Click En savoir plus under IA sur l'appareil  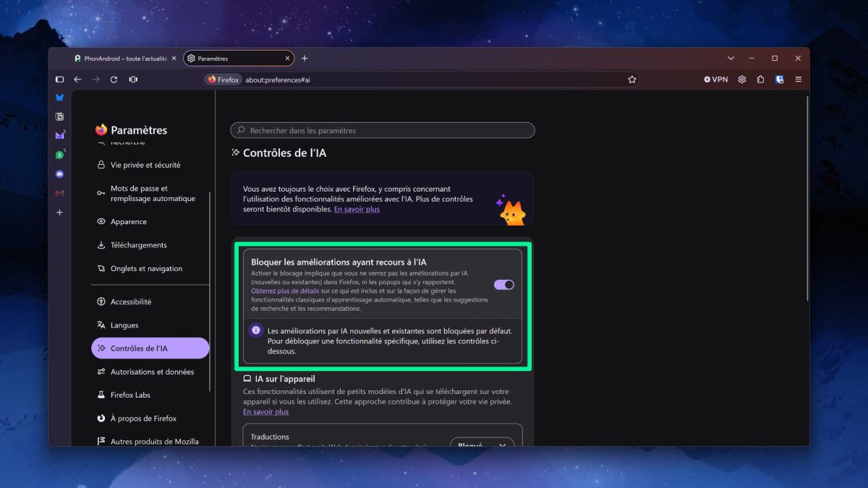[x=265, y=412]
